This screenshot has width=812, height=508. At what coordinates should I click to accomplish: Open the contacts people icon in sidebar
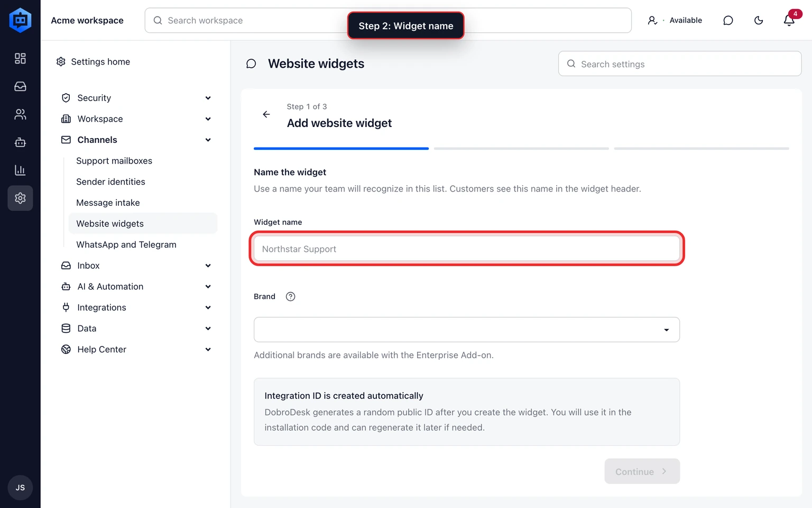click(x=20, y=114)
